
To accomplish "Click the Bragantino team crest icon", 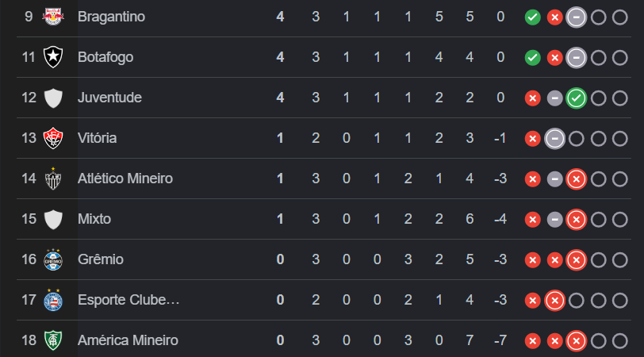I will pos(54,16).
